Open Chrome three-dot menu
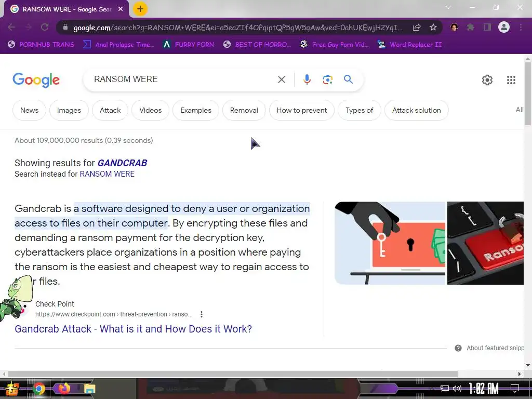Viewport: 532px width, 399px height. 521,27
